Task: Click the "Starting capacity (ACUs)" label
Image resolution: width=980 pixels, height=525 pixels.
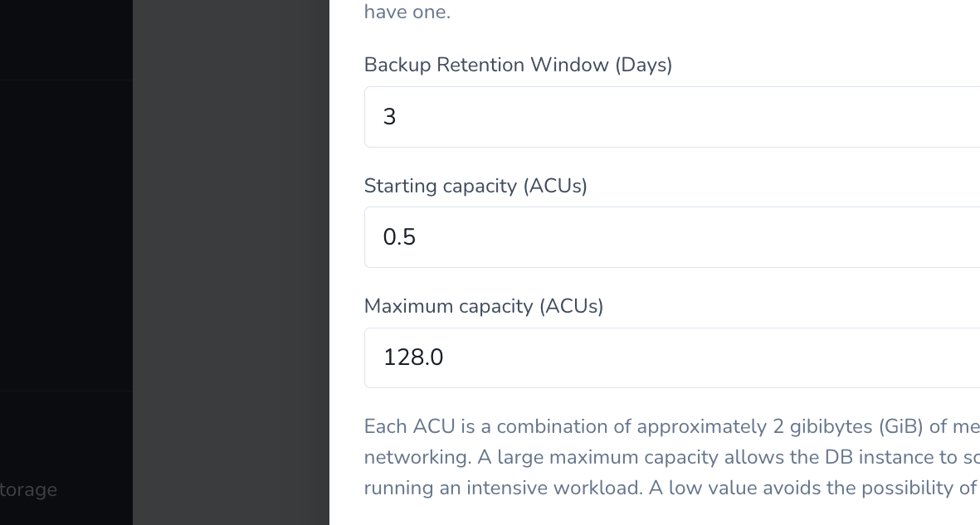Action: click(475, 186)
